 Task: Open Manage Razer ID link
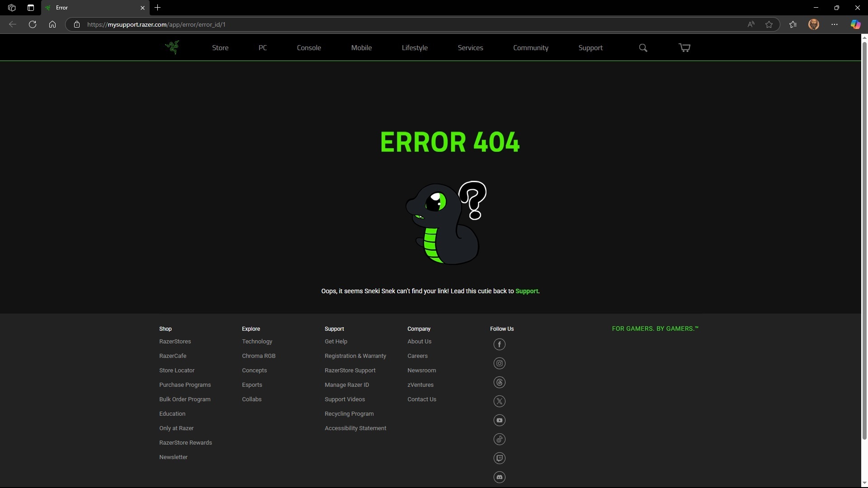tap(347, 385)
